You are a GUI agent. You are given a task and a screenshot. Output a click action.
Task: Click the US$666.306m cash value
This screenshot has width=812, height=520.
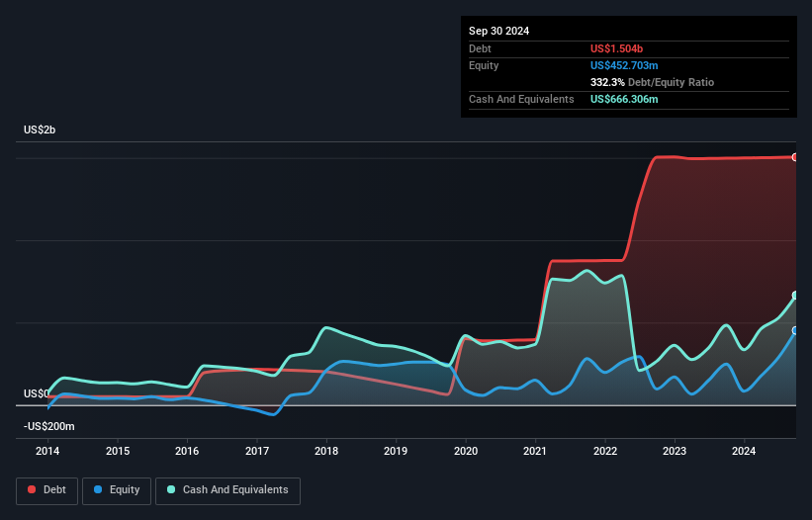click(624, 99)
